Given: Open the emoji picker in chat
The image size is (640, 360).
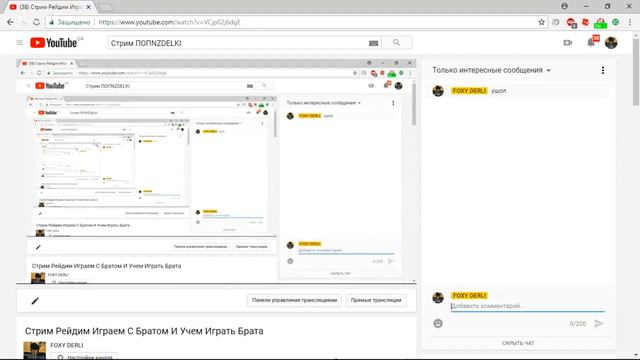Looking at the screenshot, I should [438, 323].
